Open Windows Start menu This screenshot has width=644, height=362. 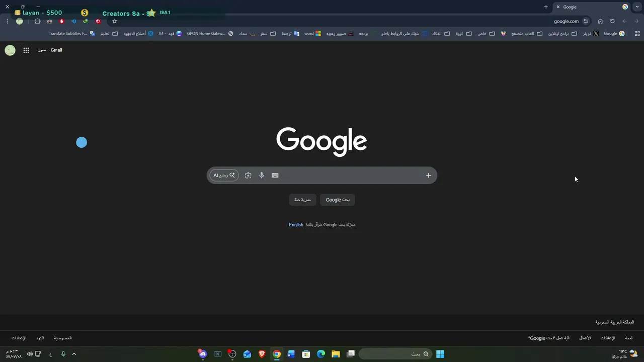click(x=440, y=354)
